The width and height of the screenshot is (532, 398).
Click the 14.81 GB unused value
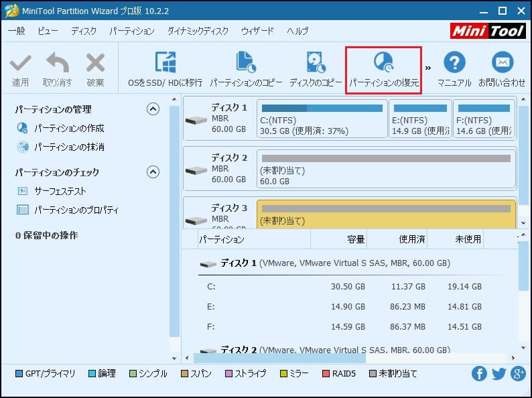pos(464,307)
